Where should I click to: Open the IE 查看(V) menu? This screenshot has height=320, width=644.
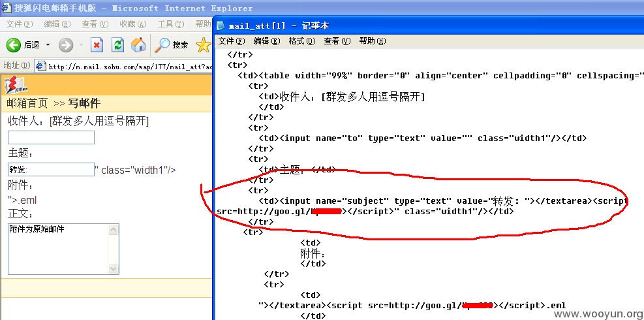pyautogui.click(x=95, y=24)
